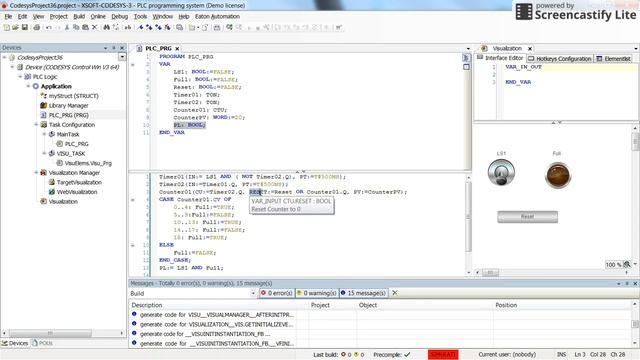Collapse the VISU_TASK node
The width and height of the screenshot is (640, 360).
tap(44, 153)
